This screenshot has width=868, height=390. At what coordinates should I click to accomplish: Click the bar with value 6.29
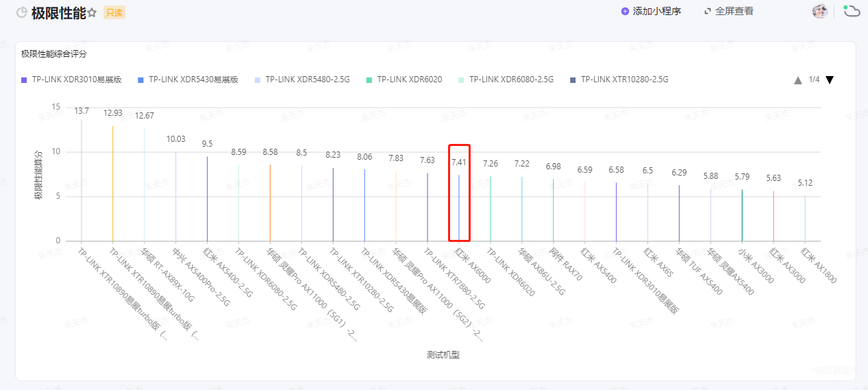pyautogui.click(x=679, y=213)
